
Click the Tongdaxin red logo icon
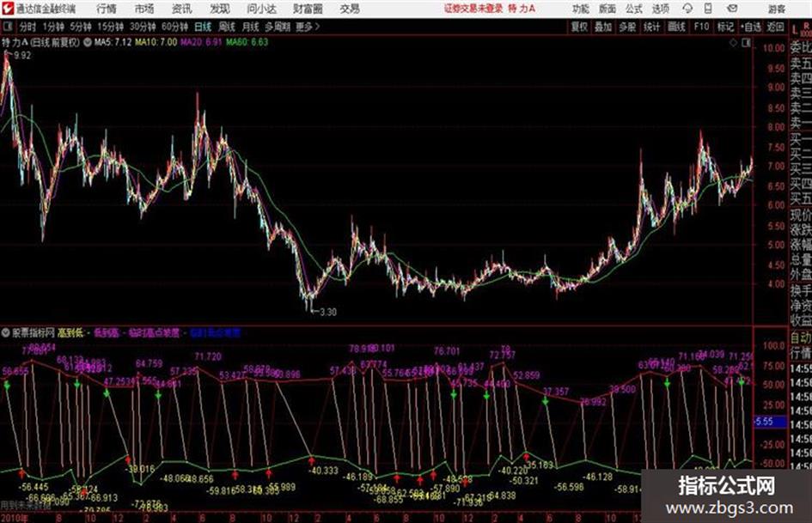click(8, 9)
